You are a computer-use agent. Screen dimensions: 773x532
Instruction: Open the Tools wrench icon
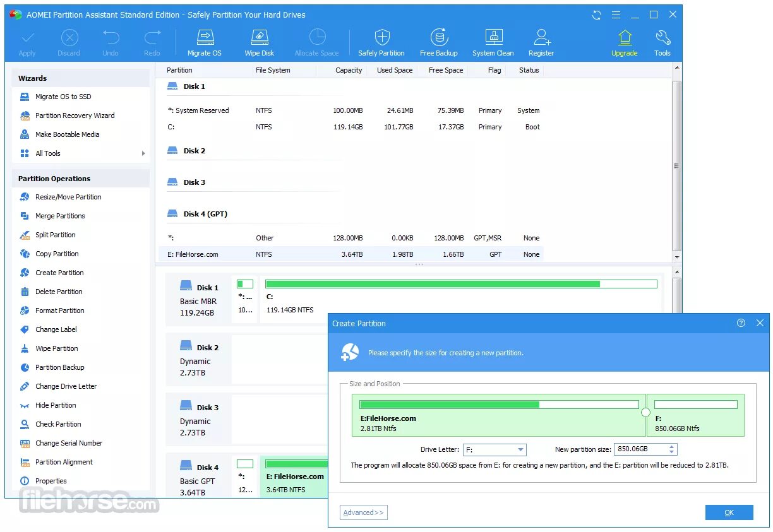click(662, 37)
